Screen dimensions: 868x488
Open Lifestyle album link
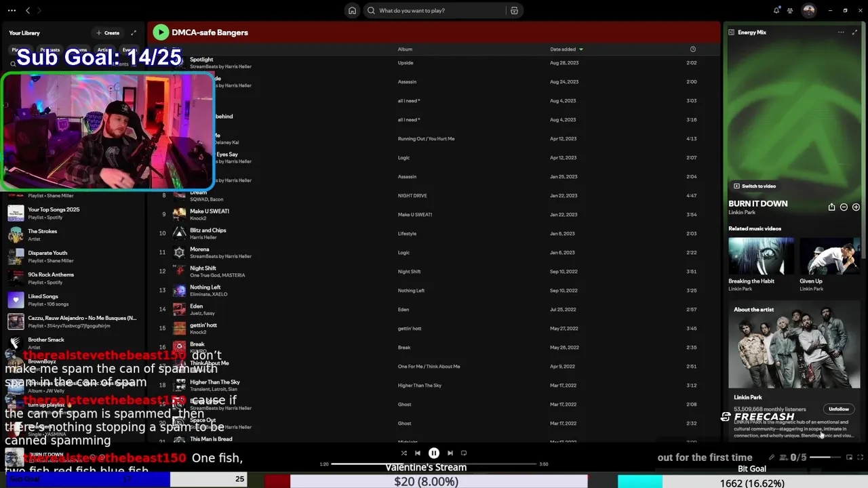point(407,233)
